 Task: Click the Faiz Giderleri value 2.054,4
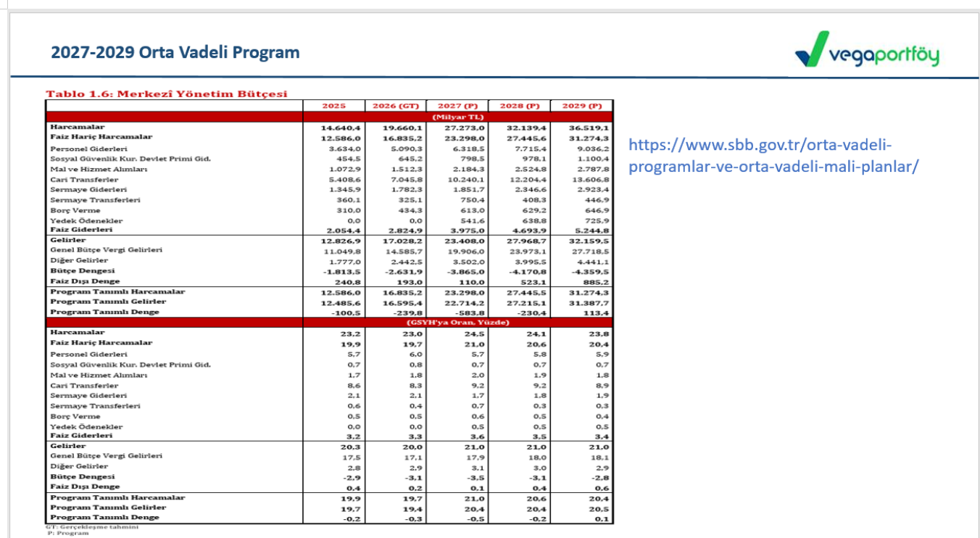[x=344, y=229]
